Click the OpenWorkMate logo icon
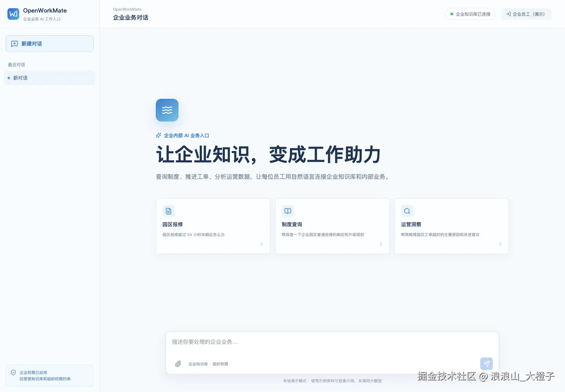 point(13,14)
